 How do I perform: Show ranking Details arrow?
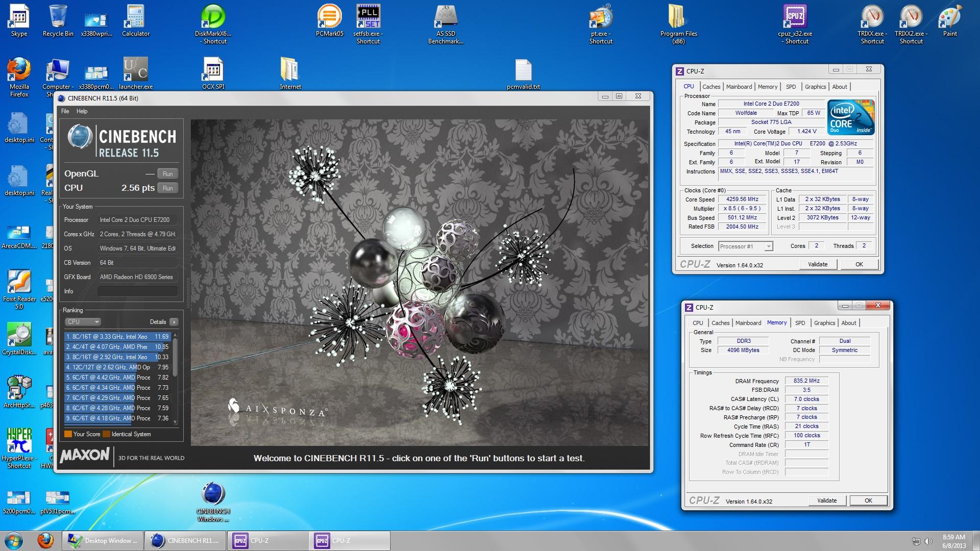174,322
